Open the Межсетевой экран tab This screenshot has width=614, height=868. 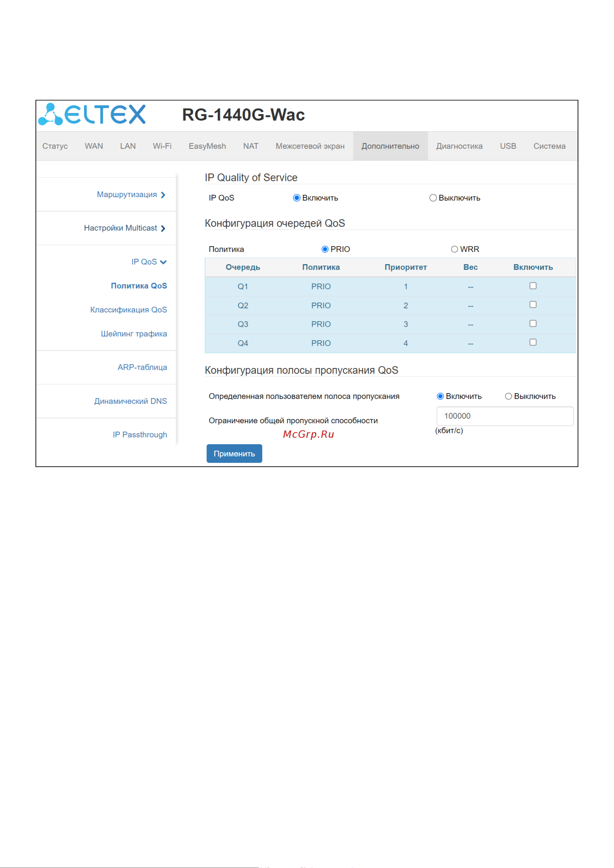tap(310, 146)
